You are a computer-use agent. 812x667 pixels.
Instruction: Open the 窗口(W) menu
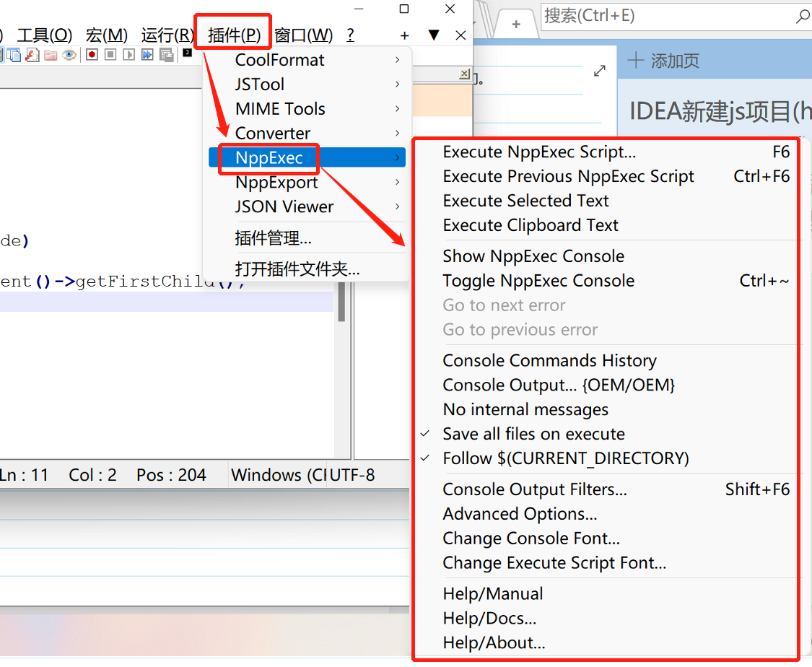pos(303,35)
